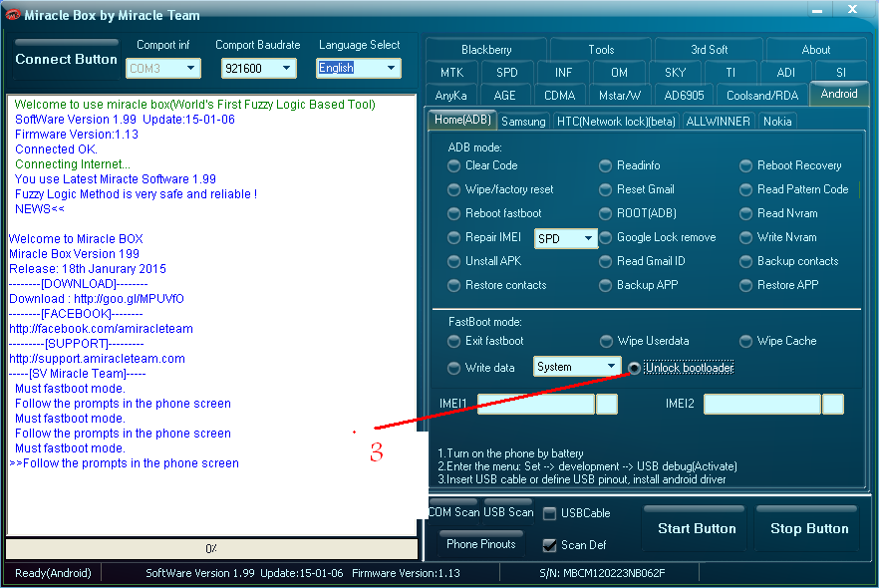Open the SPD chipset tab in tab row
This screenshot has height=588, width=879.
(506, 73)
